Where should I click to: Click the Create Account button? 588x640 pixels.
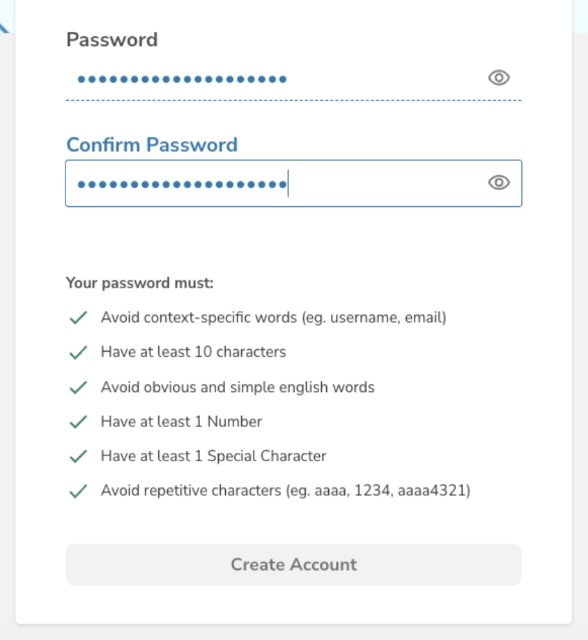293,564
